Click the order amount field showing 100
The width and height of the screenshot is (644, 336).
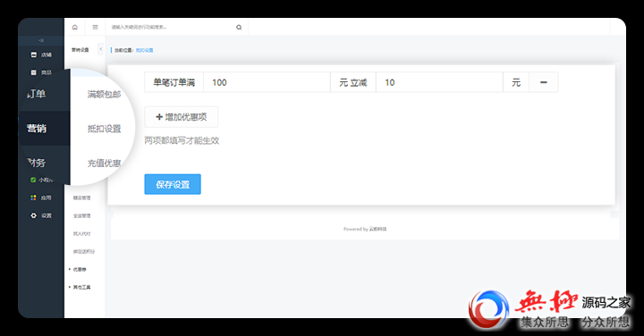[267, 82]
